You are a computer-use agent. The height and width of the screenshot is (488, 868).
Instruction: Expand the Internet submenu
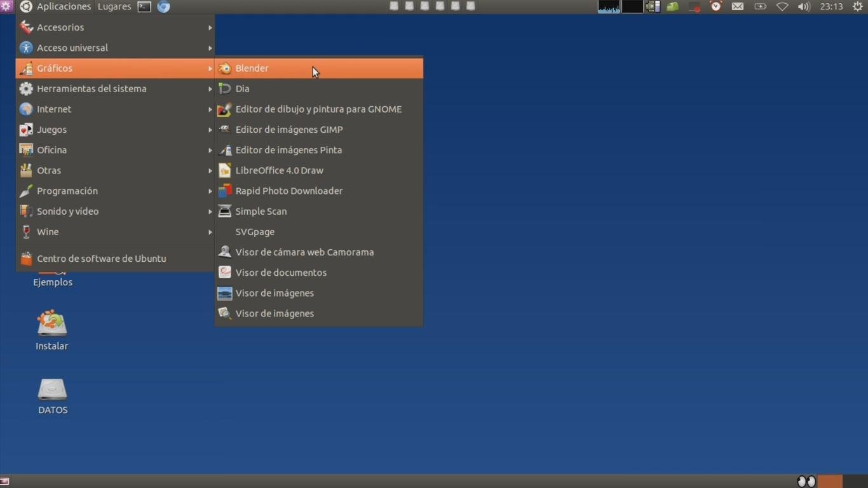click(x=115, y=109)
